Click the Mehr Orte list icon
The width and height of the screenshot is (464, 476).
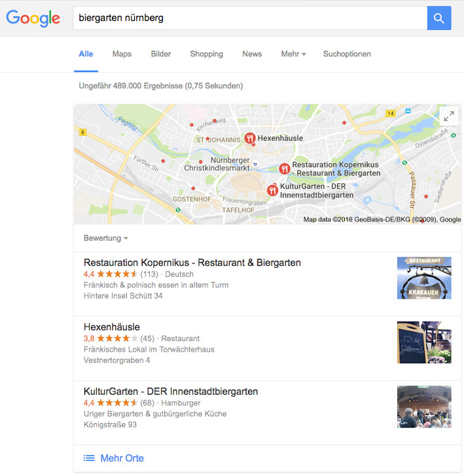[89, 458]
